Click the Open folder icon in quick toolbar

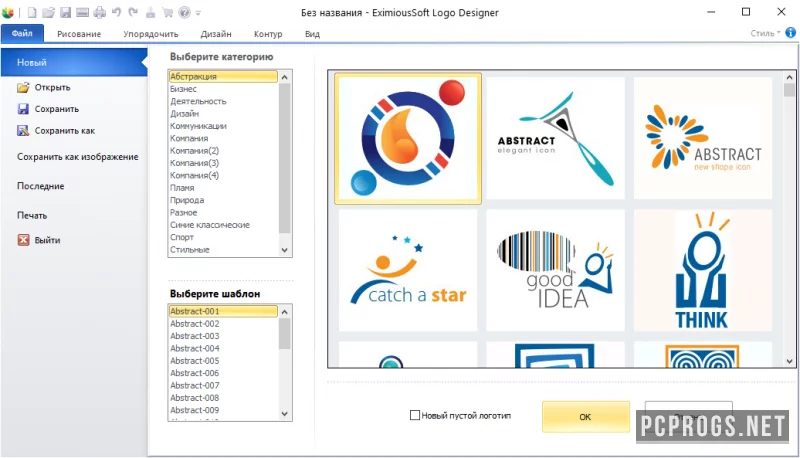[x=48, y=12]
